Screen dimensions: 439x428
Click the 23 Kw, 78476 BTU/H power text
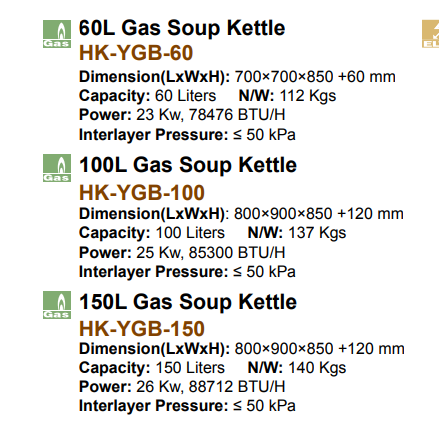click(x=211, y=115)
